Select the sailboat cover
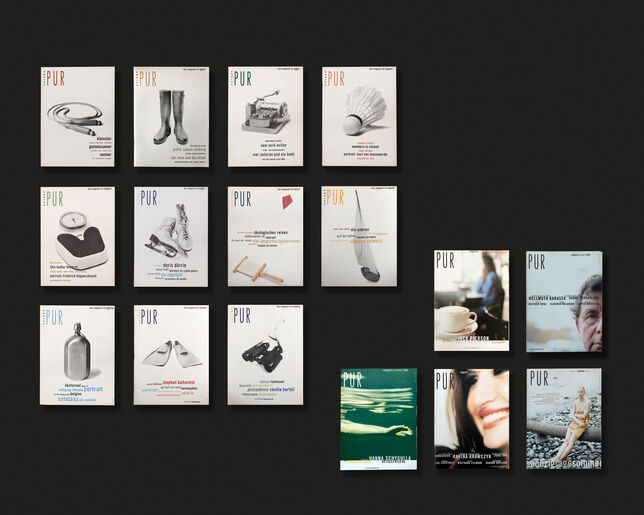The height and width of the screenshot is (515, 644). 359,236
